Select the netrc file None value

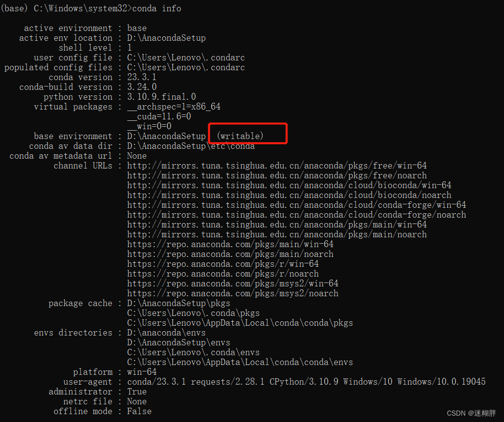click(137, 401)
